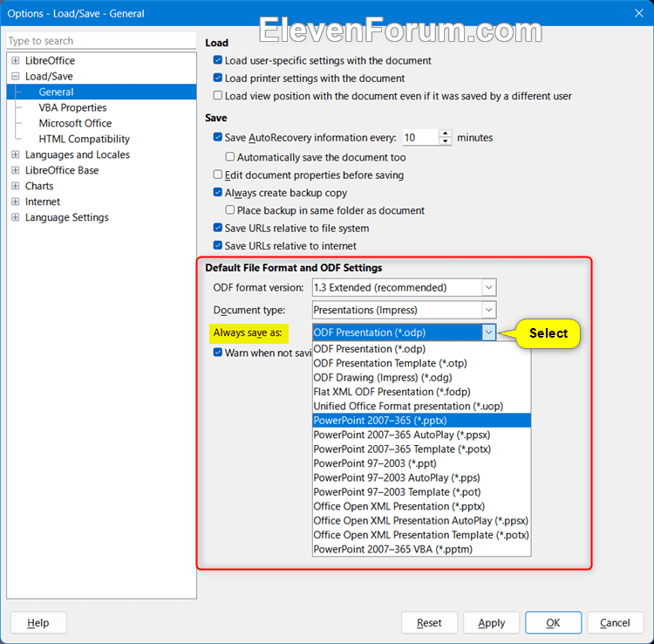Expand the LibreOffice tree node
Viewport: 654px width, 644px height.
(x=16, y=60)
